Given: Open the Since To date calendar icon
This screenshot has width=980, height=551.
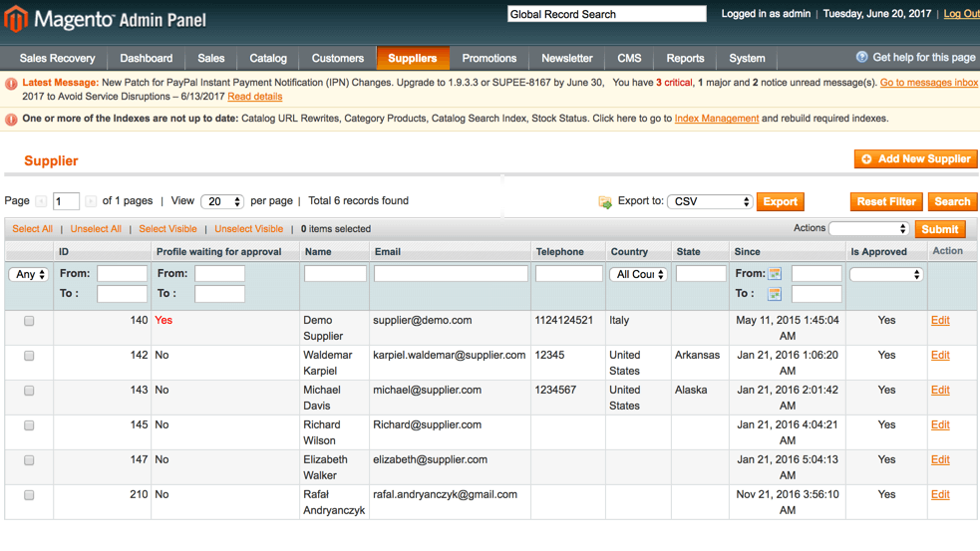Looking at the screenshot, I should coord(775,294).
